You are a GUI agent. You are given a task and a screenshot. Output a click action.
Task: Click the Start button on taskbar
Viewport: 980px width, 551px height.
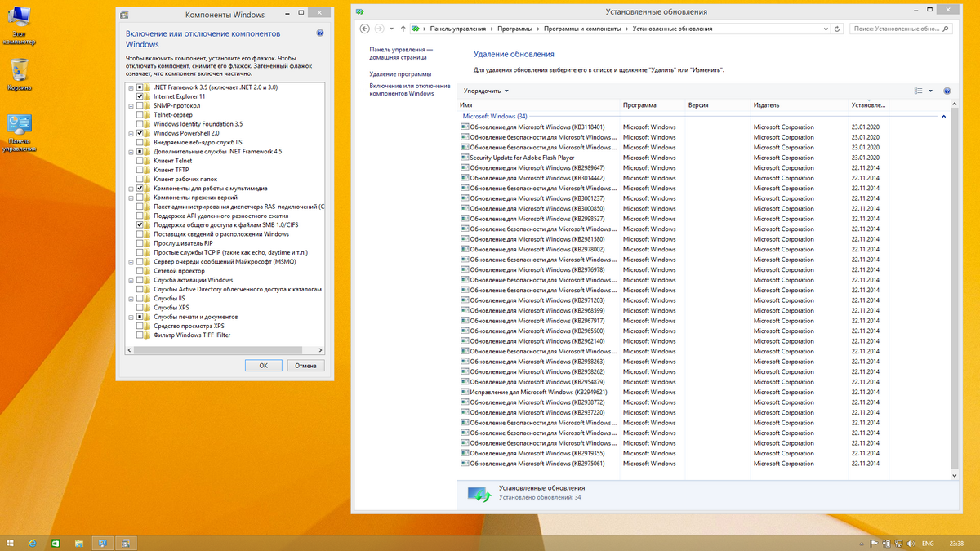tap(10, 543)
